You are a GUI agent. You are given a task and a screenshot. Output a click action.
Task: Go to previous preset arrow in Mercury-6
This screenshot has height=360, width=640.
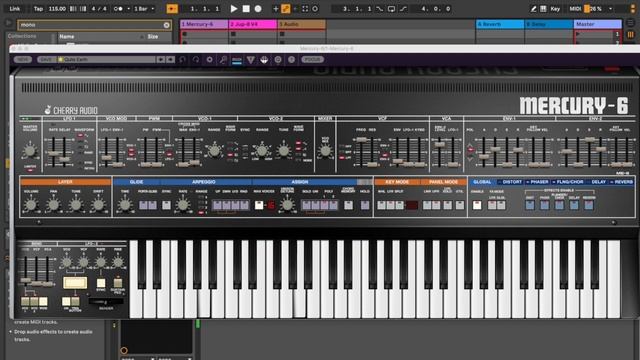coord(161,60)
